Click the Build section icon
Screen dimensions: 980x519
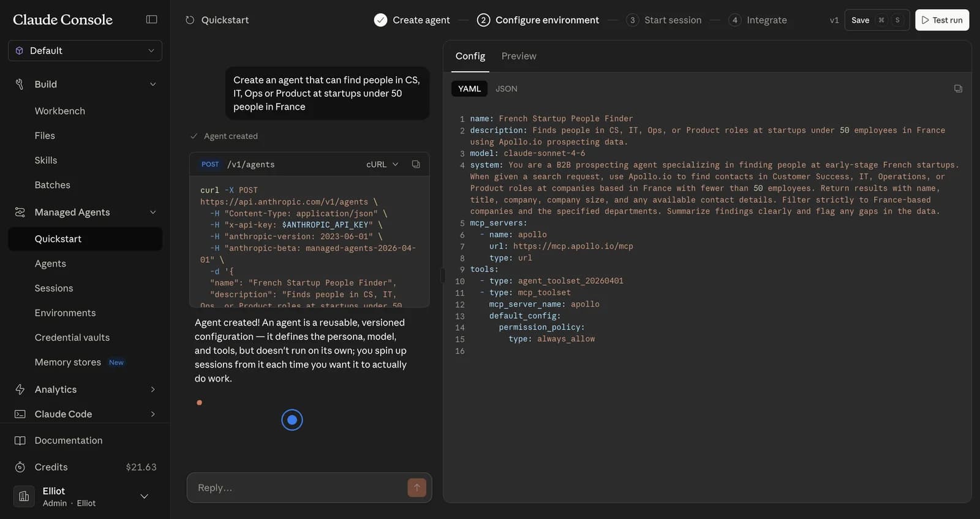[x=20, y=84]
